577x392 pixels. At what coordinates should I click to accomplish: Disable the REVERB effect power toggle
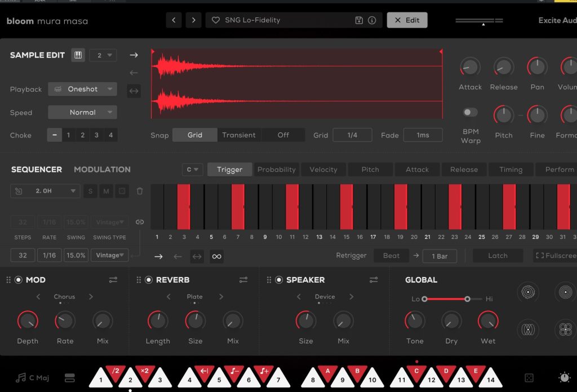coord(149,280)
